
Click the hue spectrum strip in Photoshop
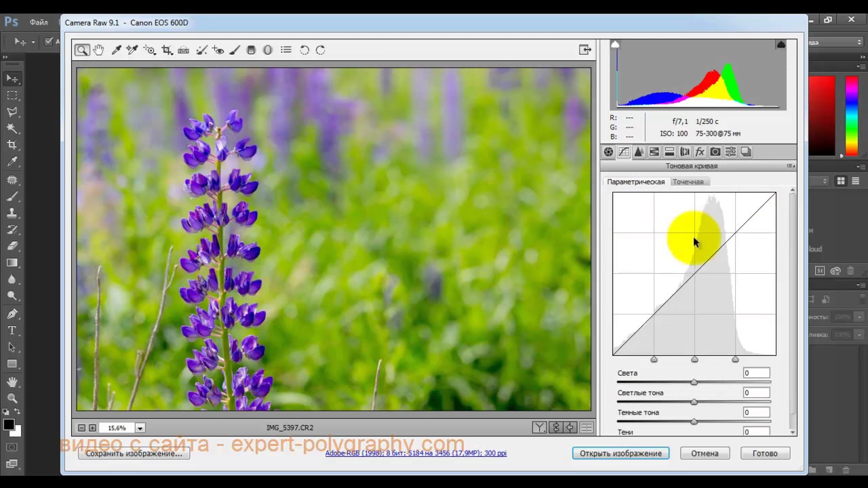[851, 115]
